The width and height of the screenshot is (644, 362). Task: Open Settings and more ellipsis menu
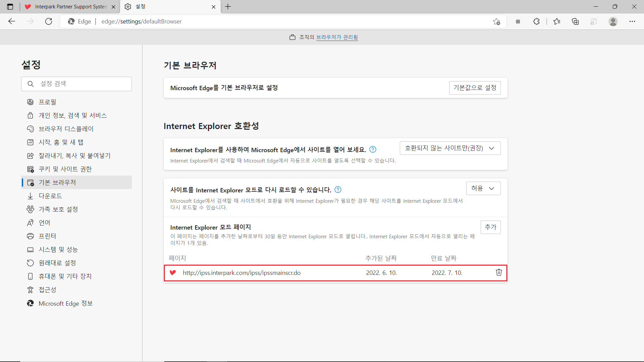(x=632, y=21)
